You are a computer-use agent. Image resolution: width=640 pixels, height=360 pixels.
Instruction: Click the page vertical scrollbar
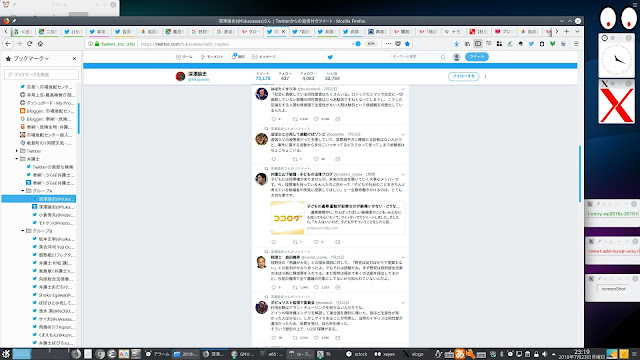click(580, 173)
